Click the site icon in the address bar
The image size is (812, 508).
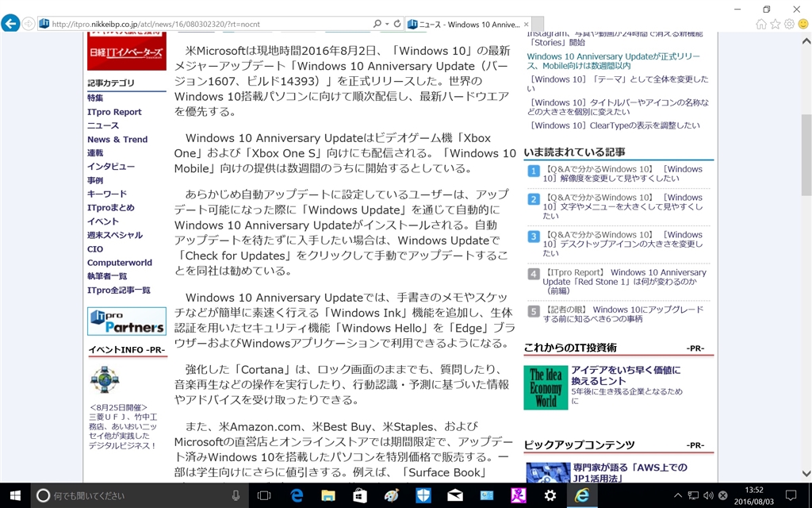click(44, 24)
